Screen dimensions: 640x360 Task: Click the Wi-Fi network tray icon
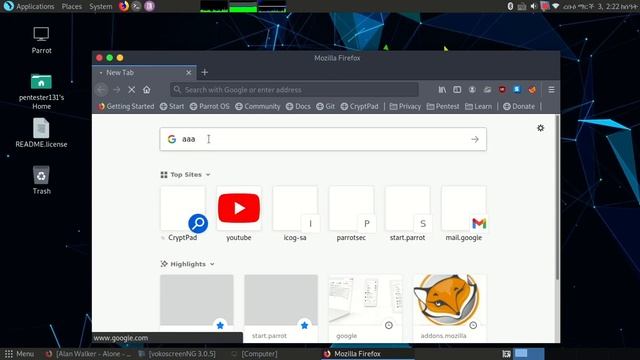pos(556,6)
